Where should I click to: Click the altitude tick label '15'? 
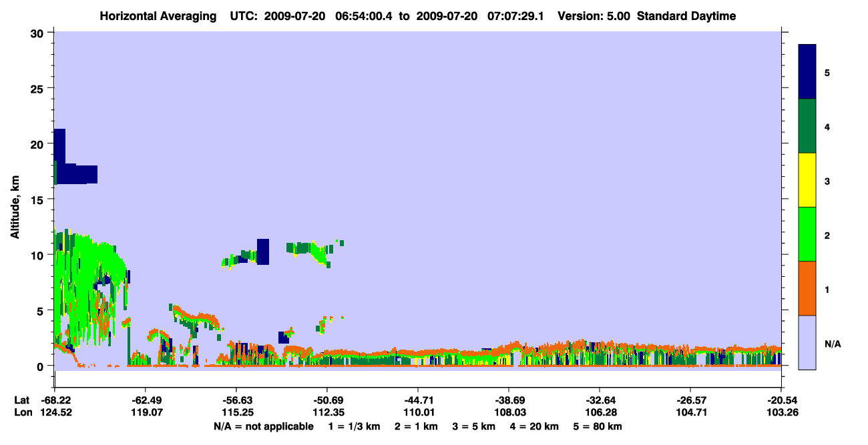(x=38, y=199)
